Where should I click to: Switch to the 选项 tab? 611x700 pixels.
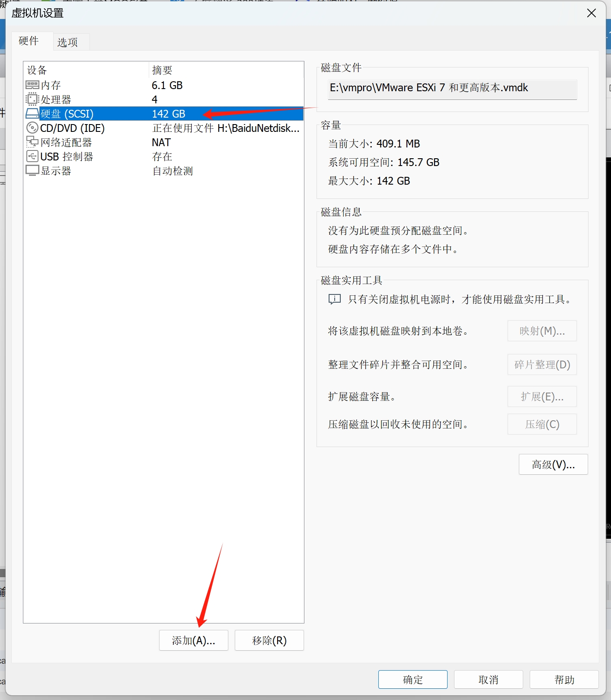(x=68, y=42)
